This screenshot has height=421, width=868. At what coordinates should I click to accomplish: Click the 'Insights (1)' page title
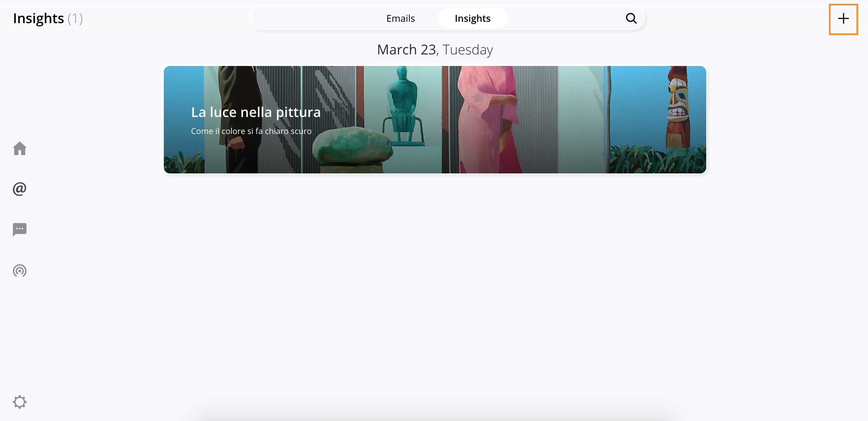(x=48, y=18)
